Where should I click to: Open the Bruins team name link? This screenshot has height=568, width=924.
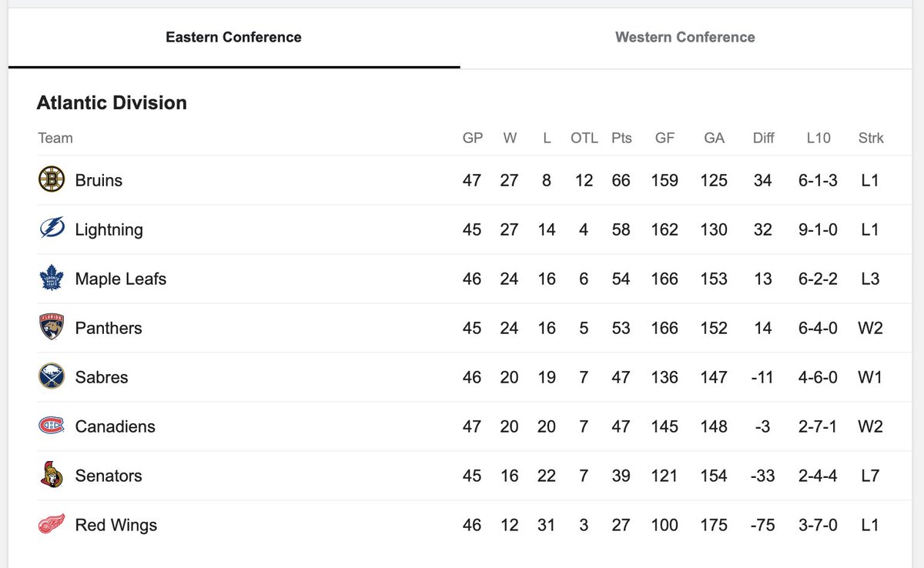(99, 180)
